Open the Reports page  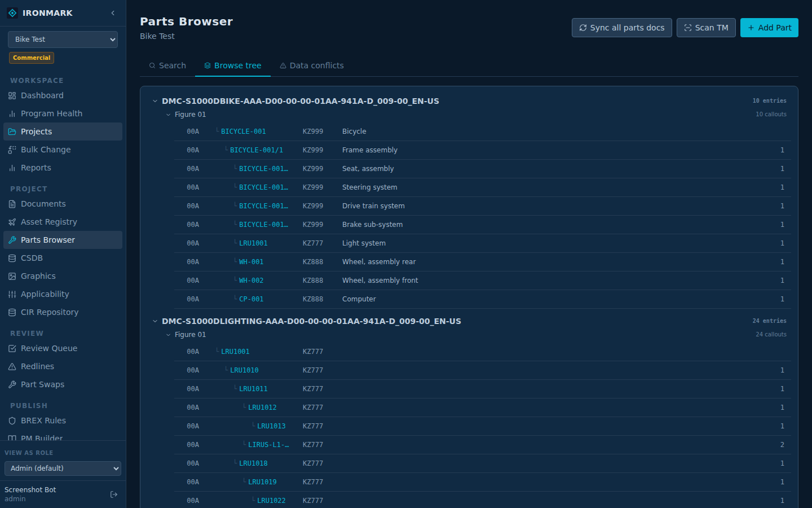(63, 168)
